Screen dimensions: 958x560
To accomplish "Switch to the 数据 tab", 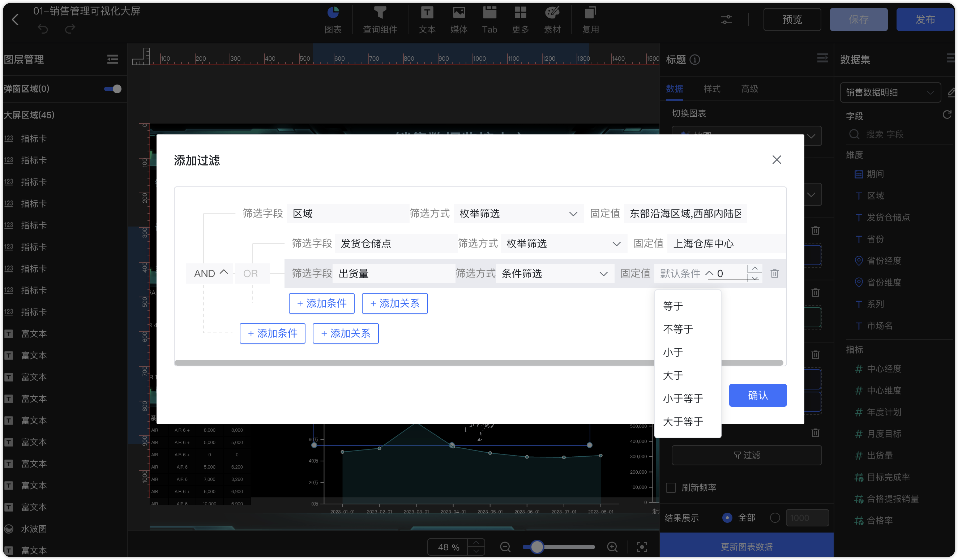I will click(674, 89).
